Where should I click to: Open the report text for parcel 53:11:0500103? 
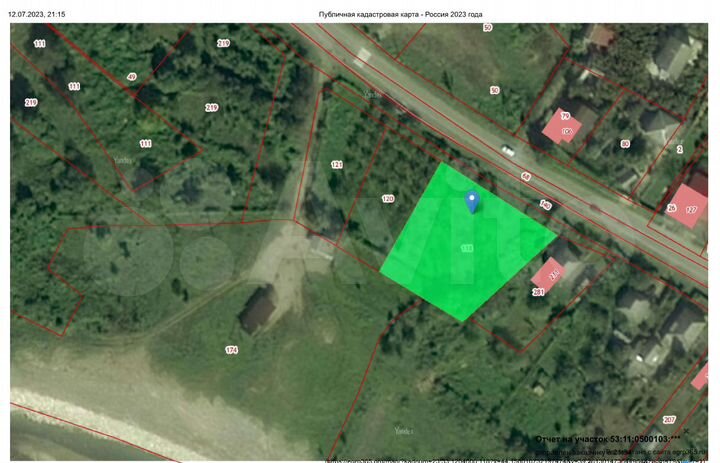click(608, 439)
